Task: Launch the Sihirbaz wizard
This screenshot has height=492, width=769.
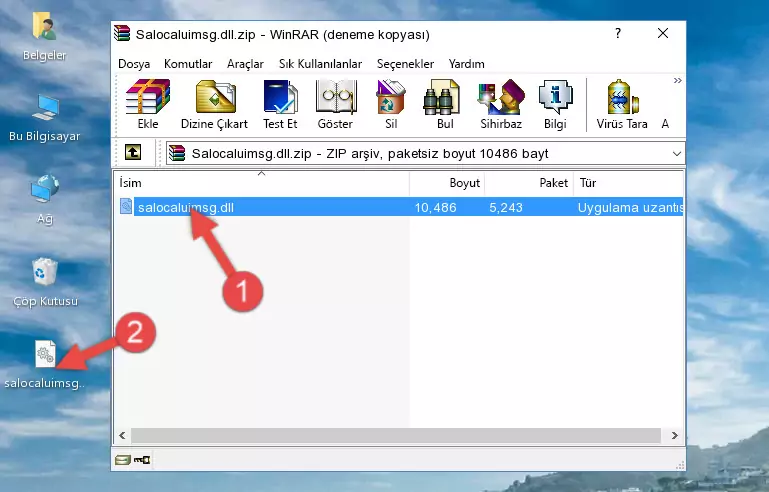Action: tap(501, 104)
